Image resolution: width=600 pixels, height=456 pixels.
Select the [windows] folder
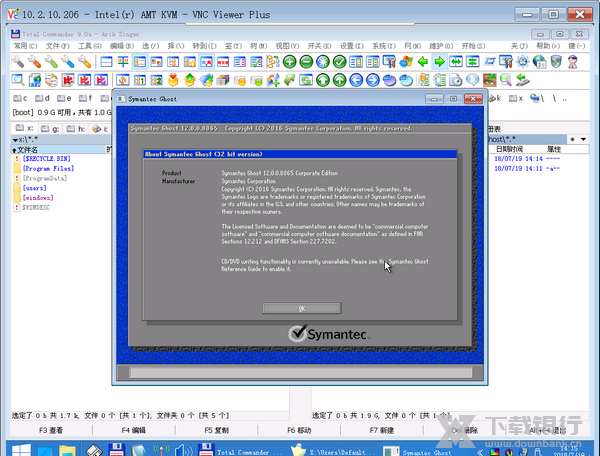point(38,198)
